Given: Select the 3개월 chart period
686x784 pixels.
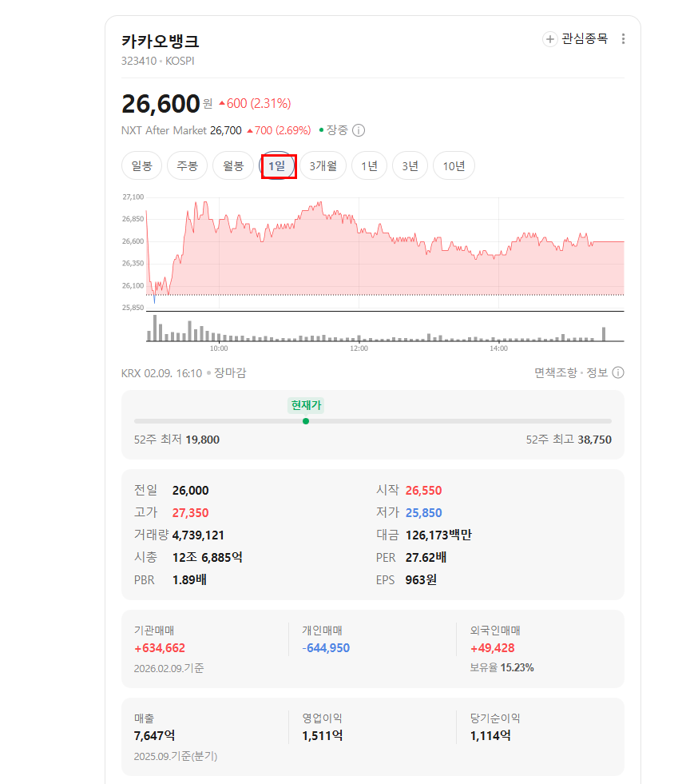Looking at the screenshot, I should click(x=323, y=165).
